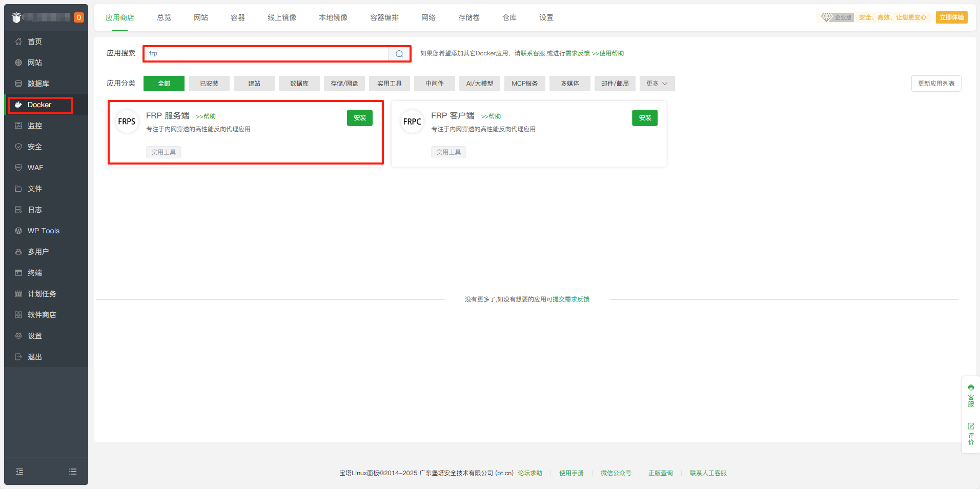980x489 pixels.
Task: Focus the 应用搜索 input field containing frp
Action: click(x=267, y=54)
